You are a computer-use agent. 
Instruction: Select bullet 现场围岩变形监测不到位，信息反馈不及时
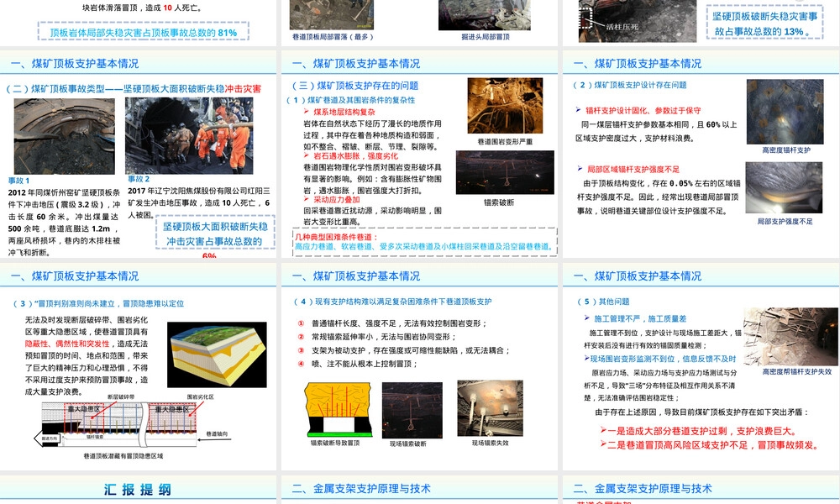click(x=664, y=359)
